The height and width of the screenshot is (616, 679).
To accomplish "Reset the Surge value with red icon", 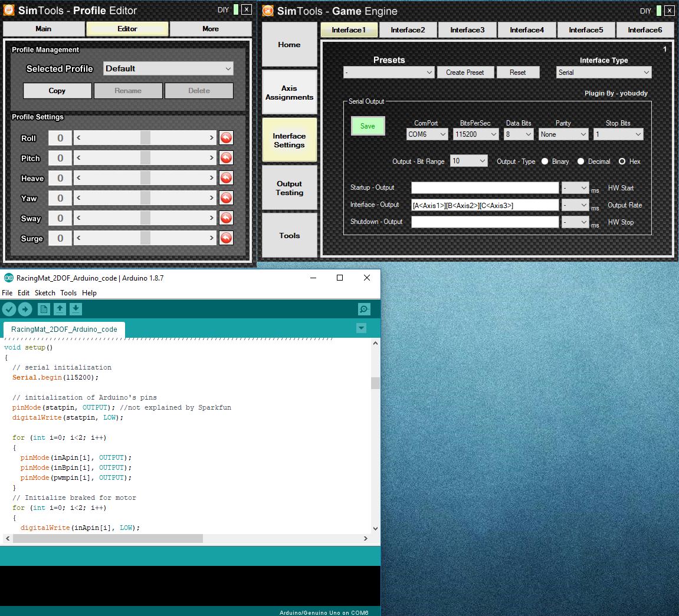I will click(226, 238).
